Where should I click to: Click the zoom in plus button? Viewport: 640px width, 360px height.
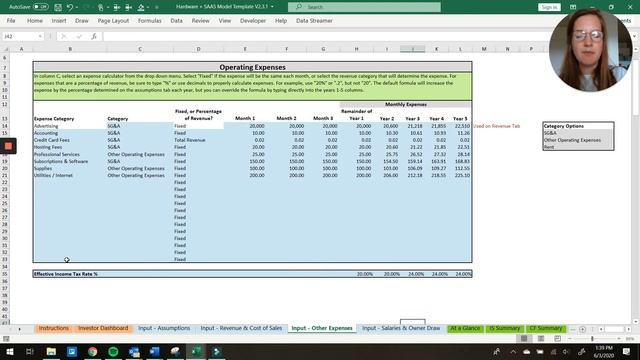[619, 339]
